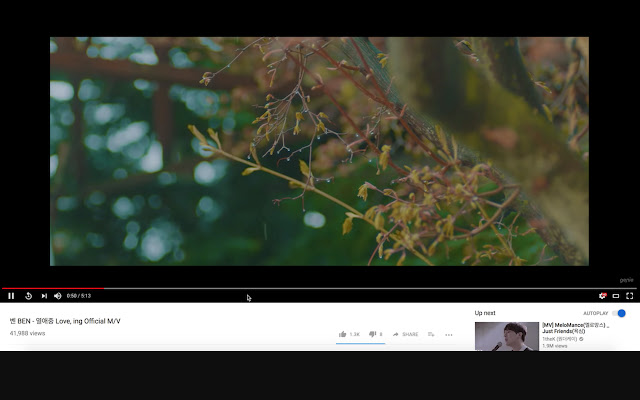This screenshot has height=400, width=640.
Task: Enter full screen mode
Action: point(629,296)
